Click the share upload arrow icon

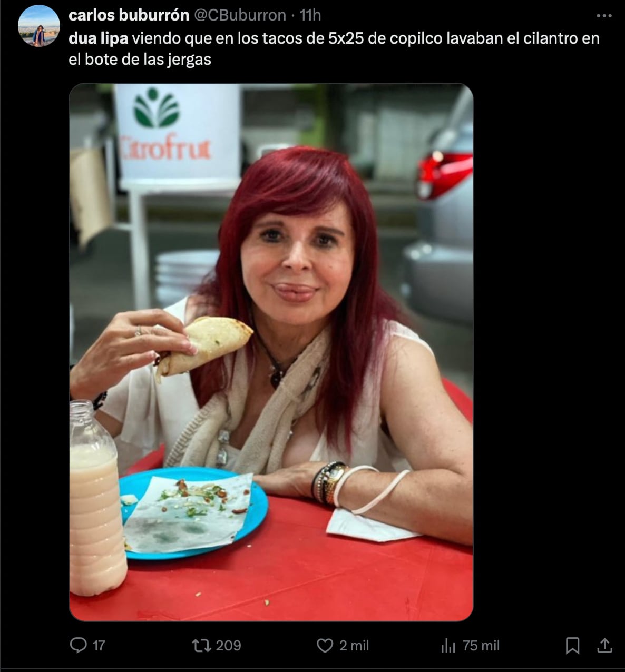coord(605,645)
